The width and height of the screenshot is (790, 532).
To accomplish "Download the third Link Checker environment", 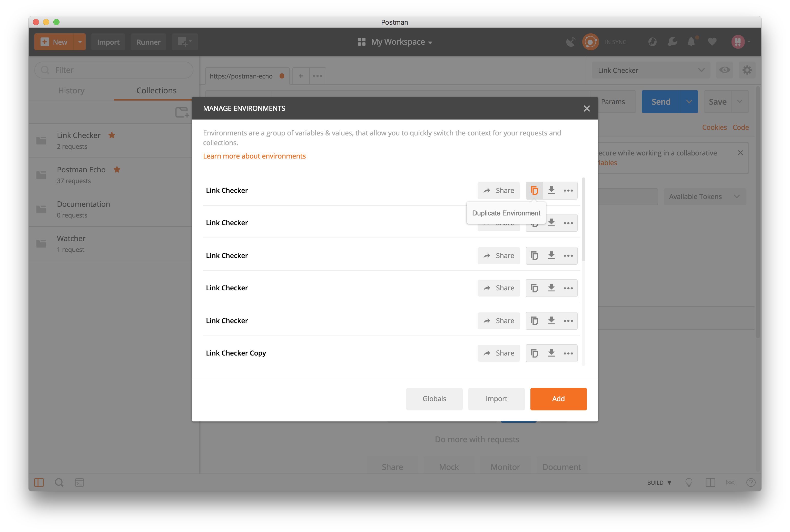I will pos(551,255).
